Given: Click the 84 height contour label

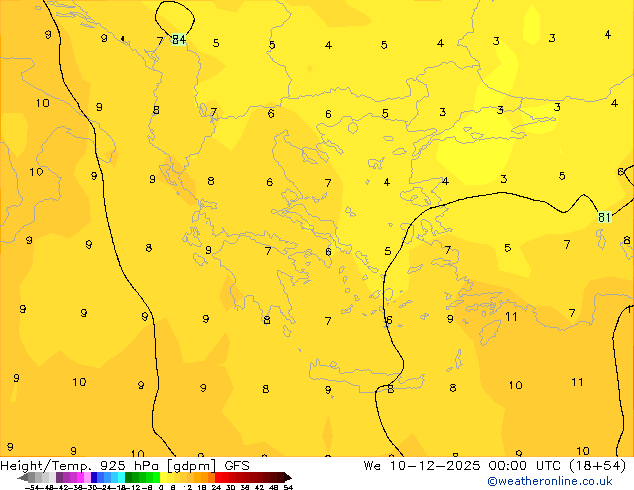Looking at the screenshot, I should click(179, 40).
